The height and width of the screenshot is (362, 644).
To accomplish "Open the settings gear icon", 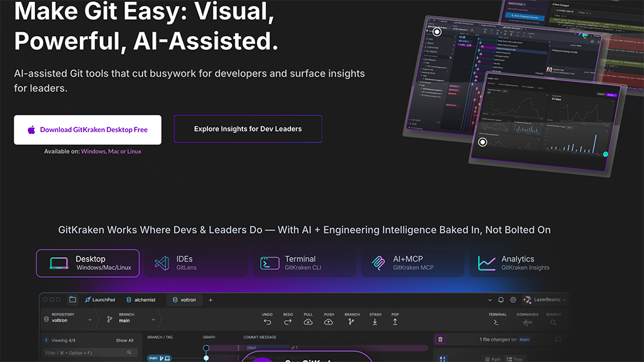I will 513,300.
